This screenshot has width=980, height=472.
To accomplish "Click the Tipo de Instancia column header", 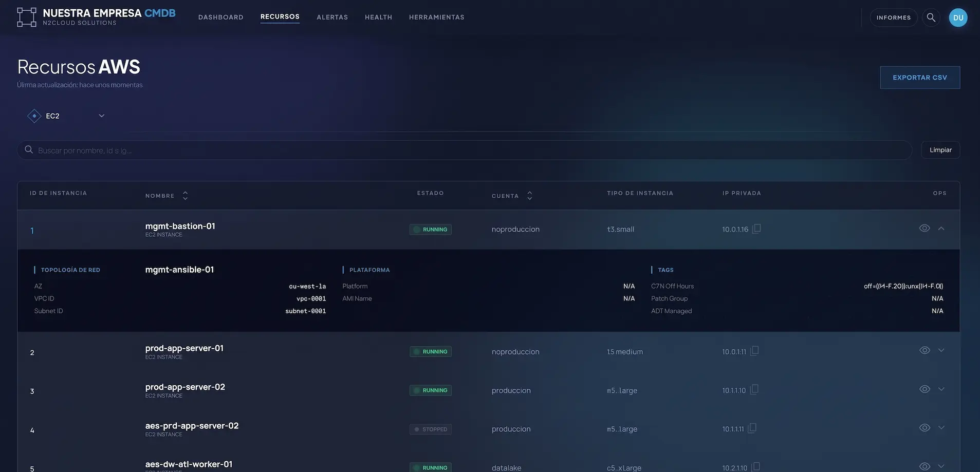I will (x=640, y=193).
